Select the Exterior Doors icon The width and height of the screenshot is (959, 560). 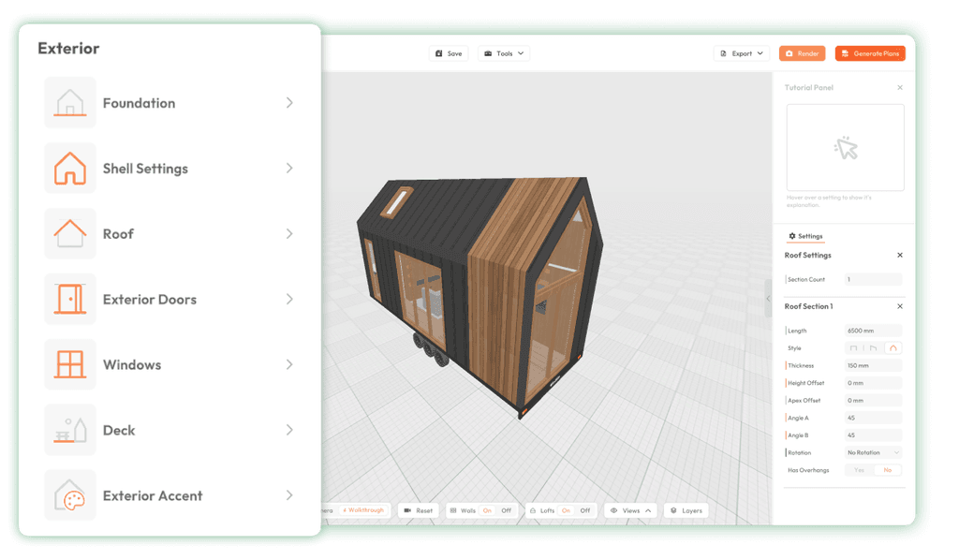click(70, 299)
